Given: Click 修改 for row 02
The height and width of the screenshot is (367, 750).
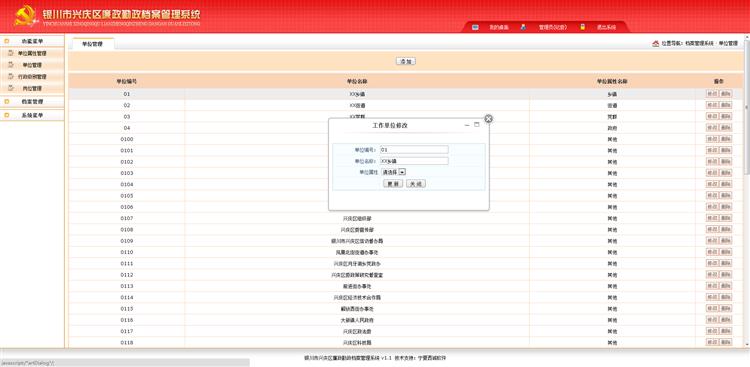Looking at the screenshot, I should [x=712, y=105].
